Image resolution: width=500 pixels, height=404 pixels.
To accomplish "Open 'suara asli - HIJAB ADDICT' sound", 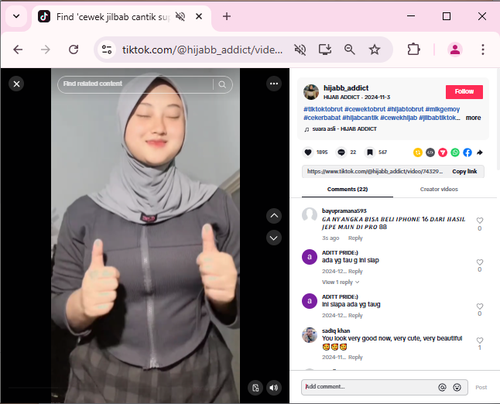I will coord(344,129).
